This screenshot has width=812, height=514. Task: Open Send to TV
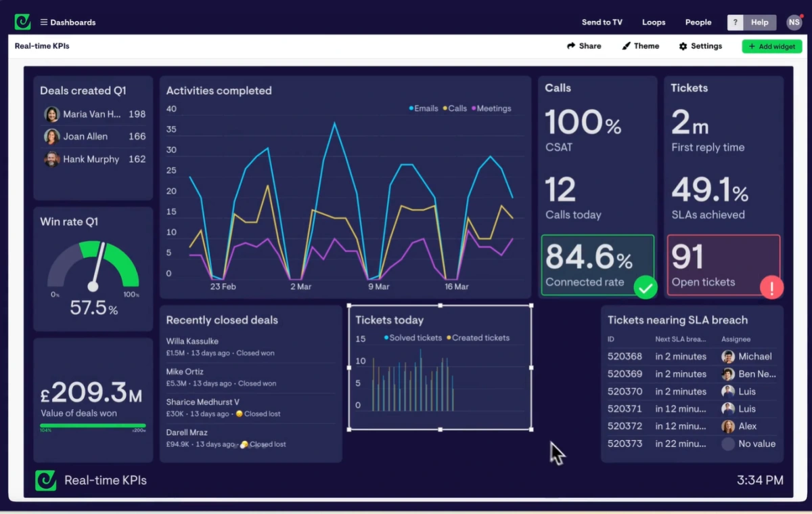click(602, 22)
